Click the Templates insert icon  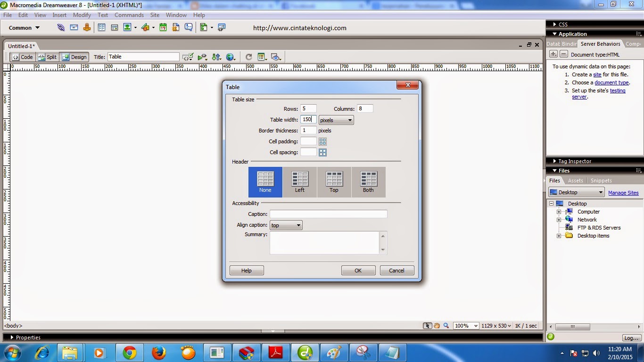pyautogui.click(x=204, y=27)
